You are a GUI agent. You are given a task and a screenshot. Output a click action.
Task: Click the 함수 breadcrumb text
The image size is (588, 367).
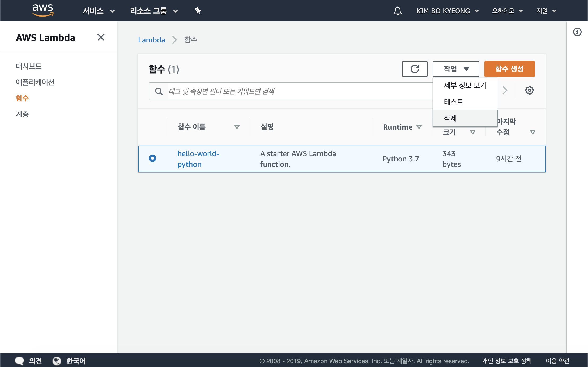[x=191, y=40]
